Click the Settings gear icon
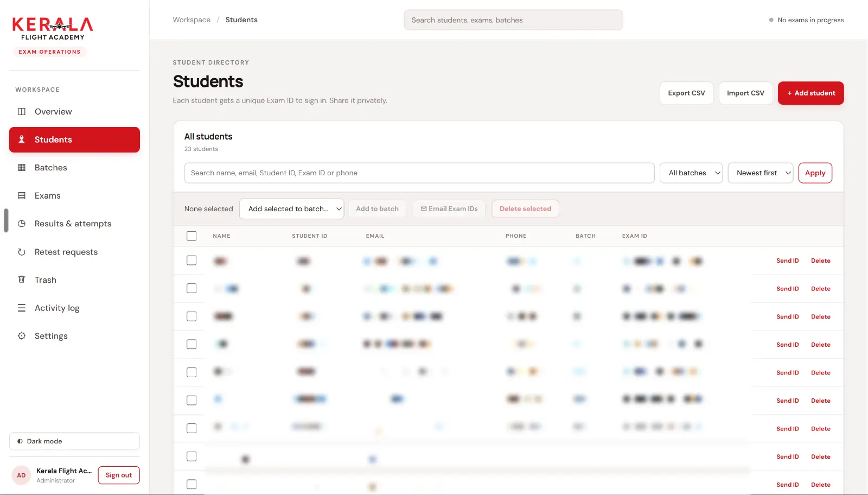The width and height of the screenshot is (868, 495). pos(22,336)
